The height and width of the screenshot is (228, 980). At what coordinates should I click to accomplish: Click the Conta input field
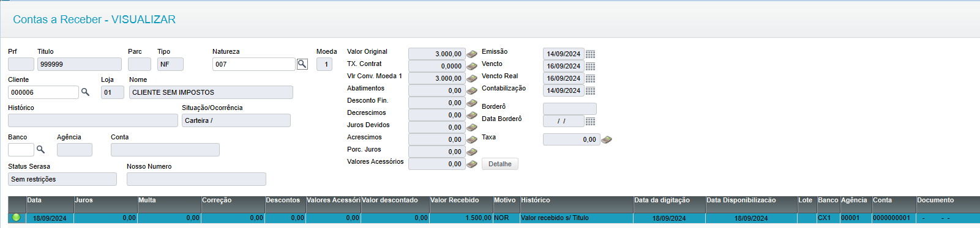click(x=165, y=150)
